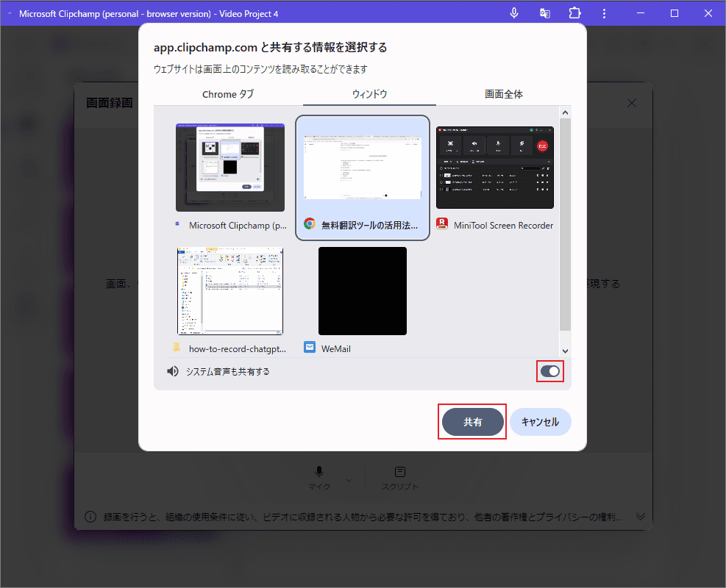This screenshot has height=588, width=726.
Task: Switch to the Chrome タブ tab
Action: click(x=228, y=94)
